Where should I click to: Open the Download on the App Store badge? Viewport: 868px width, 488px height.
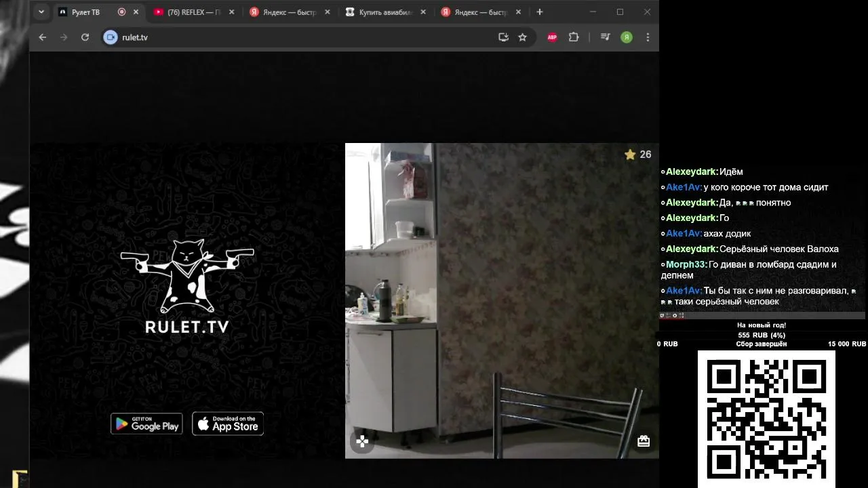228,424
